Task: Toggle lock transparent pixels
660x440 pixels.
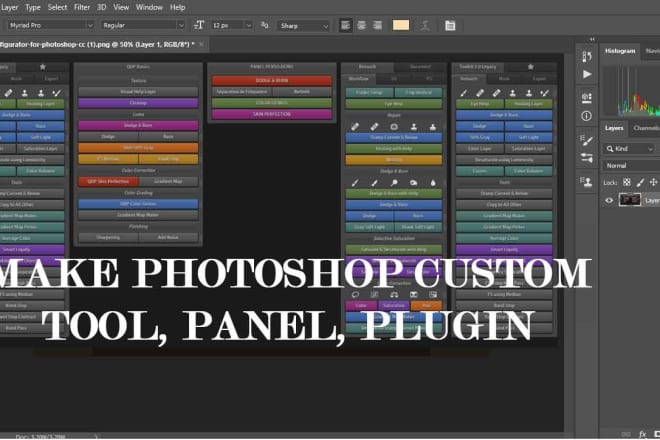Action: (627, 182)
